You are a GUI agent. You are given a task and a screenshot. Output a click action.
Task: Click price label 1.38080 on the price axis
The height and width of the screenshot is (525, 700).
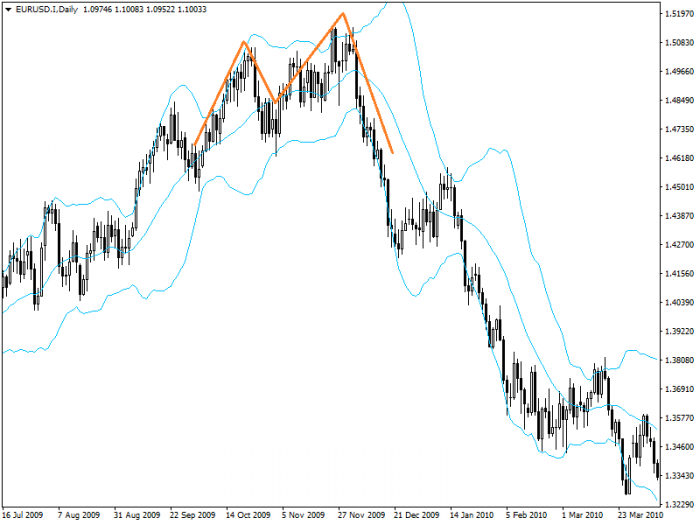(x=679, y=360)
